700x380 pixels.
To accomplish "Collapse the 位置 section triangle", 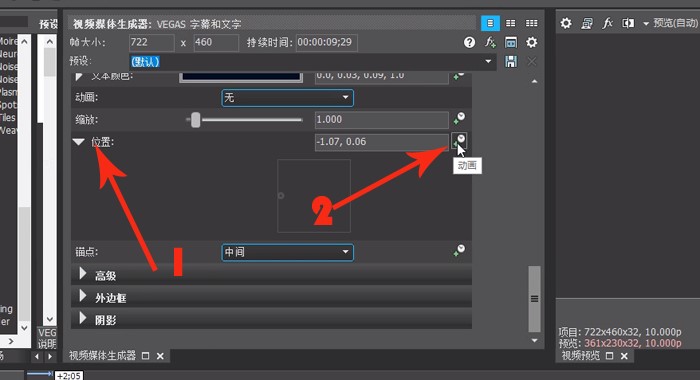I will coord(79,142).
